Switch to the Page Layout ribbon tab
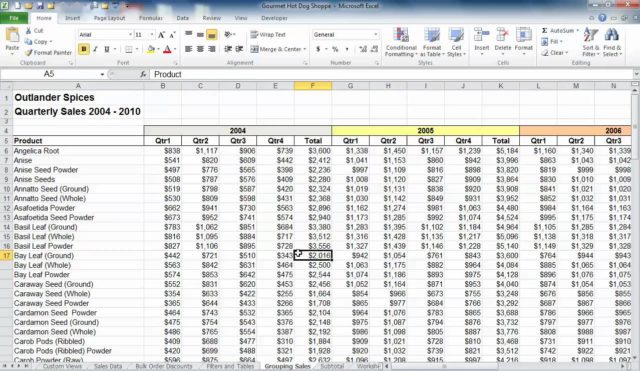The height and width of the screenshot is (371, 640). [109, 18]
